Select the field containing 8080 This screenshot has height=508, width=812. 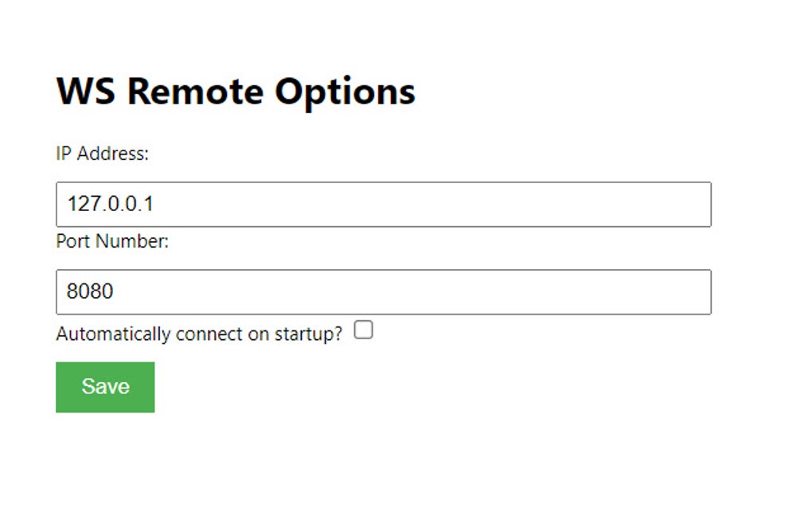coord(383,292)
